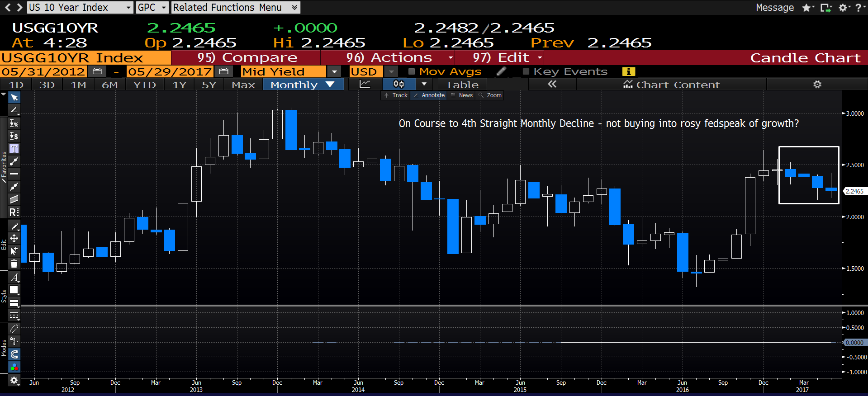
Task: Toggle the Track mode
Action: pyautogui.click(x=396, y=95)
